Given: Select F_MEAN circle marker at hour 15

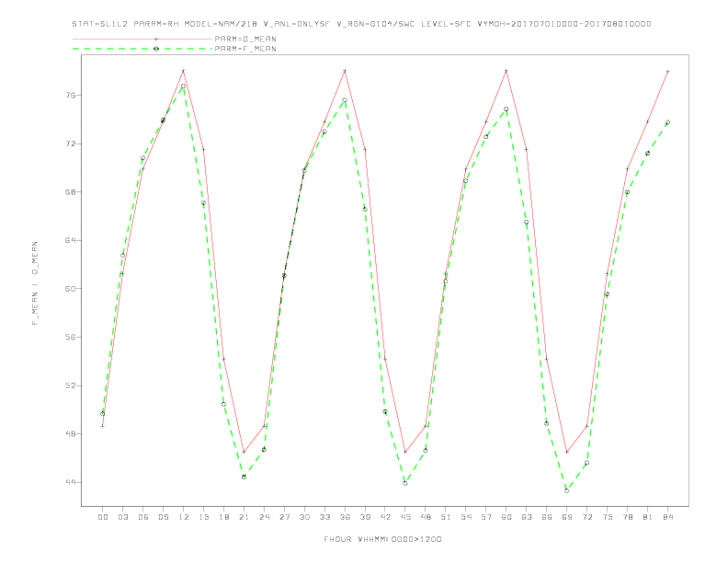Looking at the screenshot, I should tap(203, 202).
